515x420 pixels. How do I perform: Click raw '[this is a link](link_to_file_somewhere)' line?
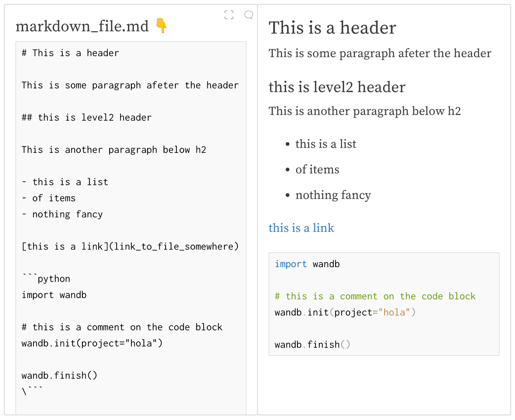130,247
